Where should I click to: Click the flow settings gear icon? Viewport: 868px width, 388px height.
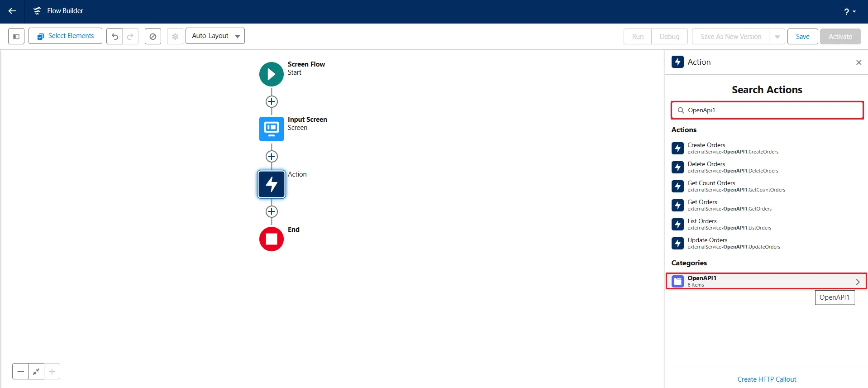(175, 36)
